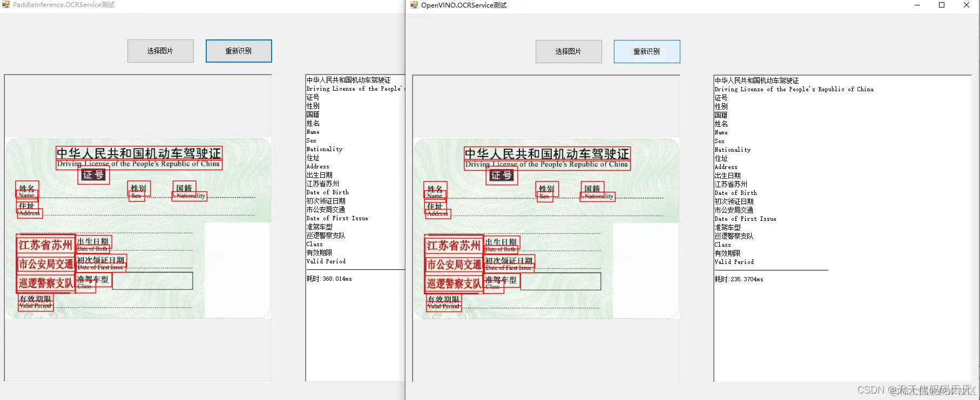Click 耗时:368.014ms text in PaddleInference results
Viewport: 980px width, 400px height.
329,279
